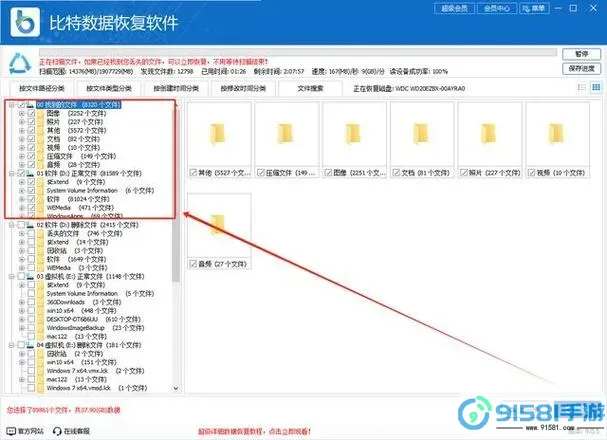Expand the 图像 (2252个文件) node
The height and width of the screenshot is (440, 607).
22,113
